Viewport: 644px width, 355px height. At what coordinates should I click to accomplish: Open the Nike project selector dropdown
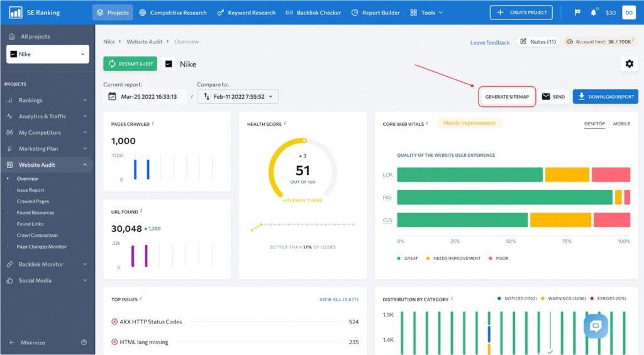click(48, 54)
